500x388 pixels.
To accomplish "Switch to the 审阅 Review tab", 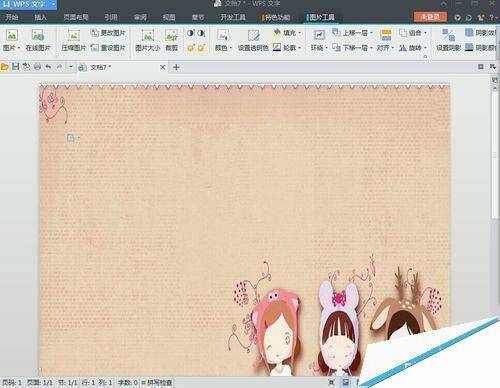I will click(140, 17).
